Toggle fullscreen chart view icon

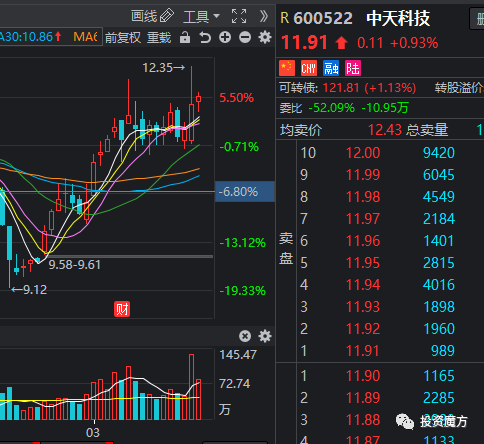pos(239,16)
